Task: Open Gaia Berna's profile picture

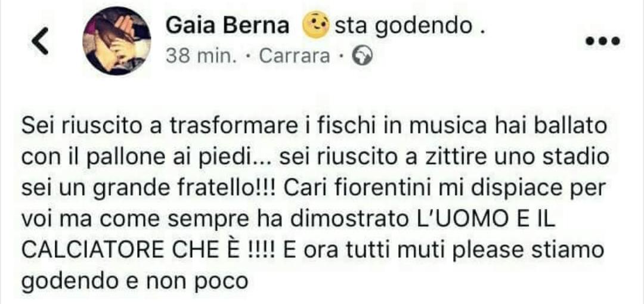Action: click(117, 41)
